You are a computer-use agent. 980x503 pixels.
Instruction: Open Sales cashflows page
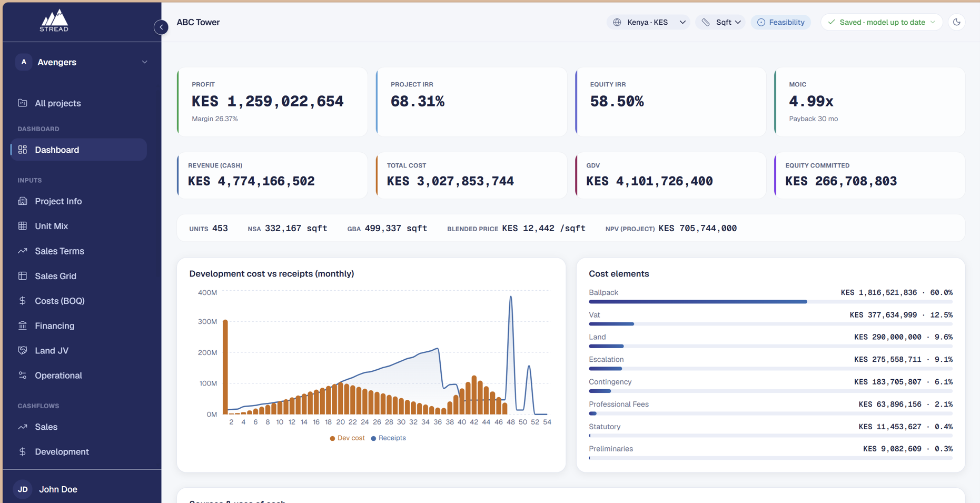pos(78,427)
